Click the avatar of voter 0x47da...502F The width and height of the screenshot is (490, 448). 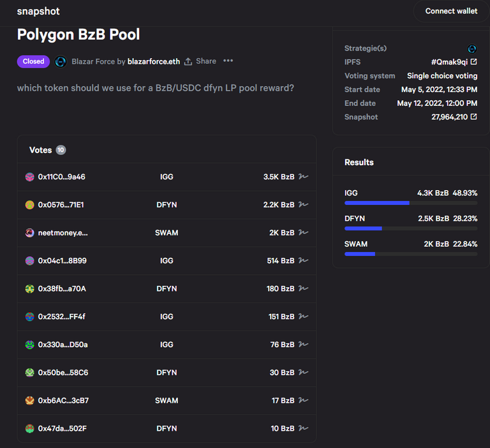[x=30, y=429]
